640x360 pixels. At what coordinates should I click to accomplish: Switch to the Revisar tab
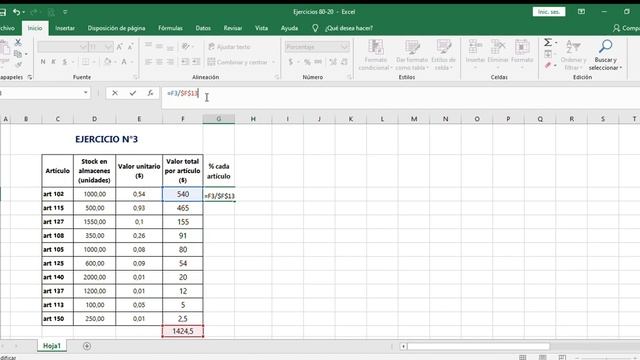pyautogui.click(x=233, y=28)
